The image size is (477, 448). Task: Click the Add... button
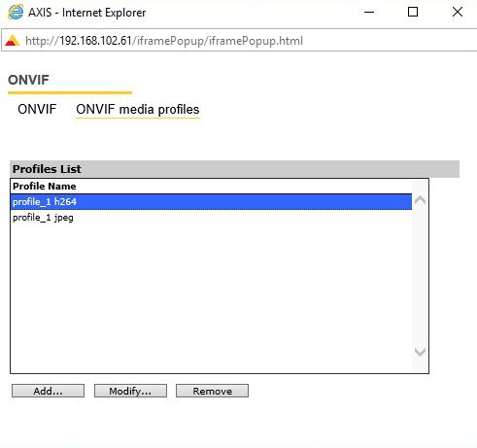[48, 391]
